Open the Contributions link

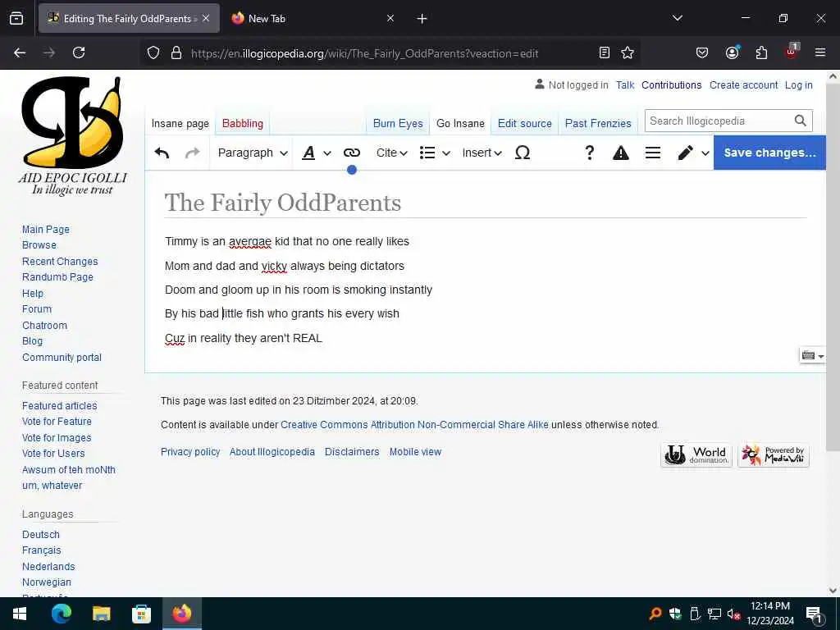point(671,85)
